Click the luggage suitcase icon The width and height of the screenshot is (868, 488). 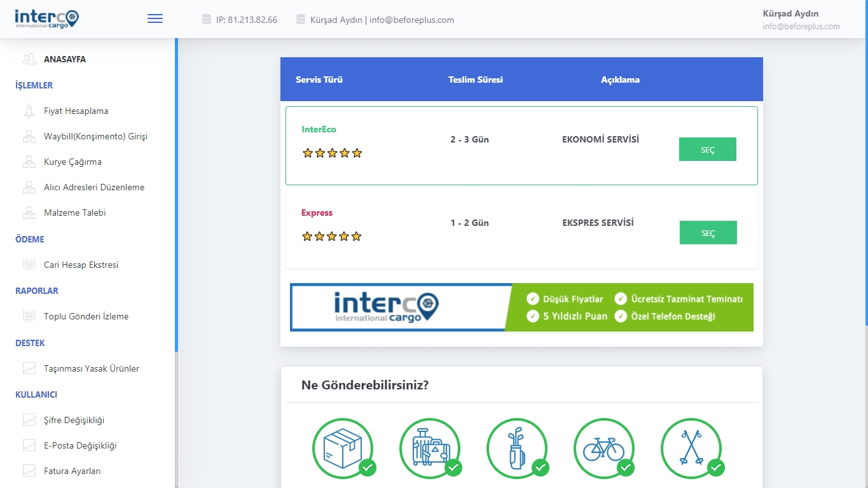click(x=429, y=448)
